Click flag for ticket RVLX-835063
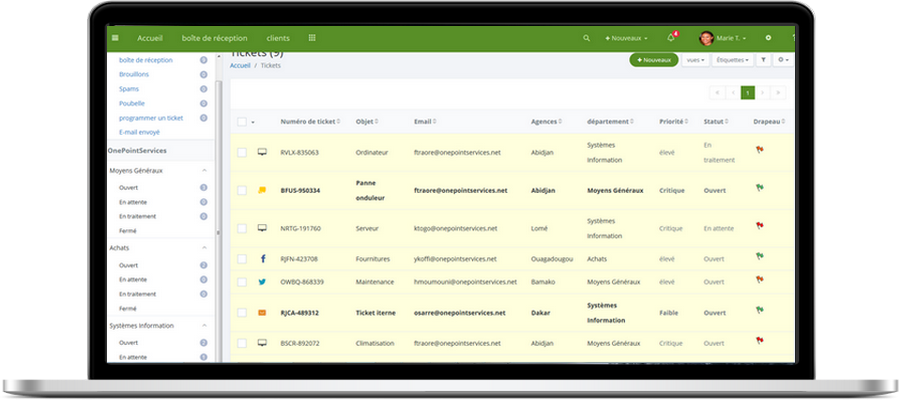The height and width of the screenshot is (400, 900). tap(760, 150)
